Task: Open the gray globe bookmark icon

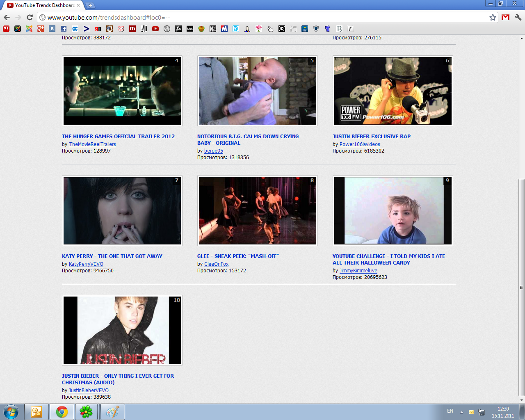Action: tap(167, 29)
